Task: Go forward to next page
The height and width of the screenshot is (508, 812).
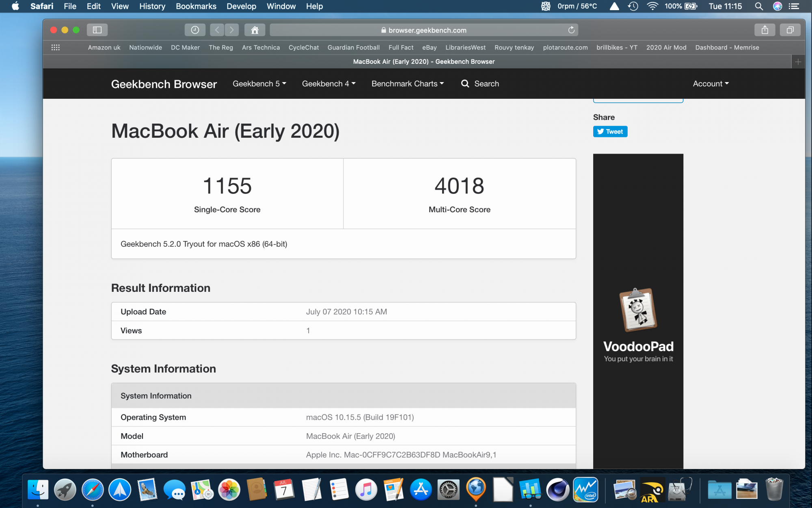Action: point(232,30)
